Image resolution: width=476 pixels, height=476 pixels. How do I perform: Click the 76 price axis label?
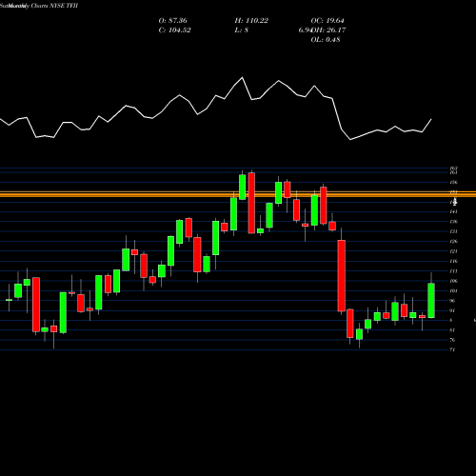[x=452, y=340]
